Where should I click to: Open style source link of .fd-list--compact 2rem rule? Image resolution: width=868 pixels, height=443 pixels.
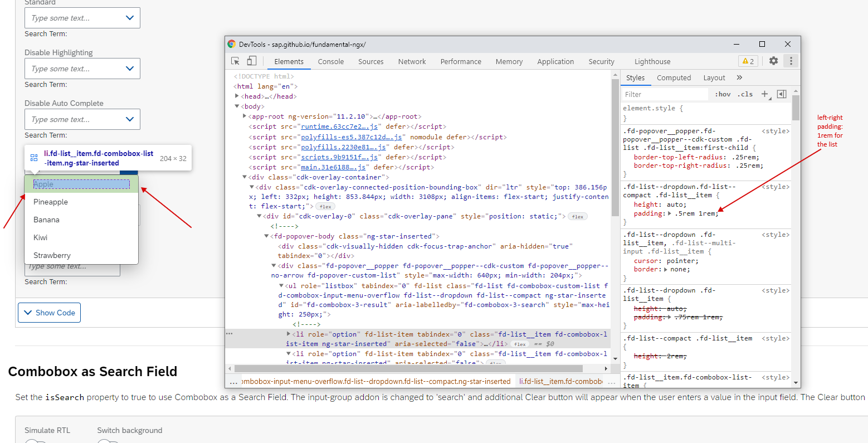pyautogui.click(x=776, y=338)
